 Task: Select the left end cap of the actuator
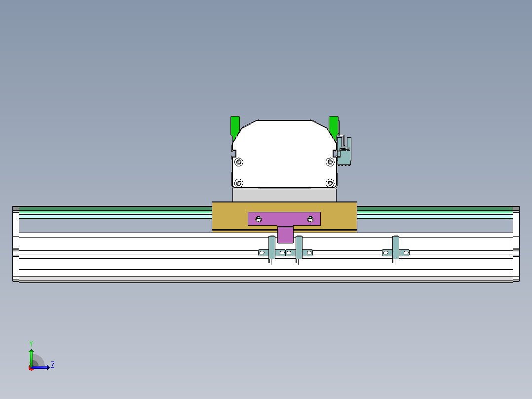point(16,244)
